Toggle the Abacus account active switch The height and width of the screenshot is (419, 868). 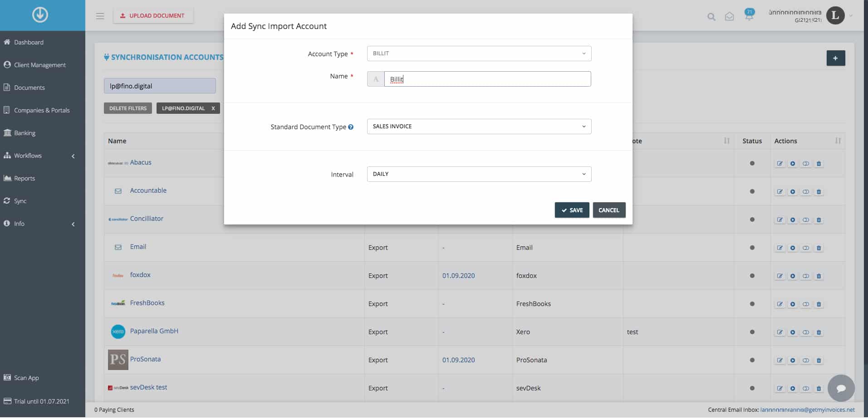coord(805,164)
